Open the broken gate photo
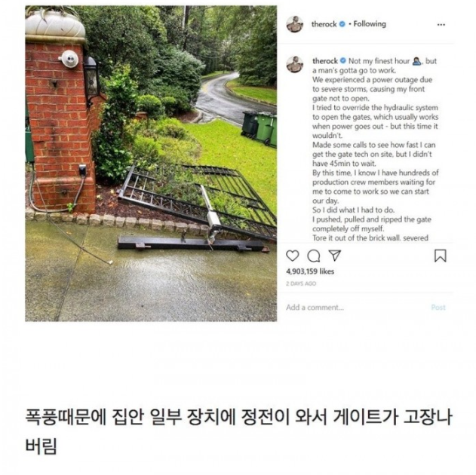This screenshot has height=475, width=476. pos(151,164)
